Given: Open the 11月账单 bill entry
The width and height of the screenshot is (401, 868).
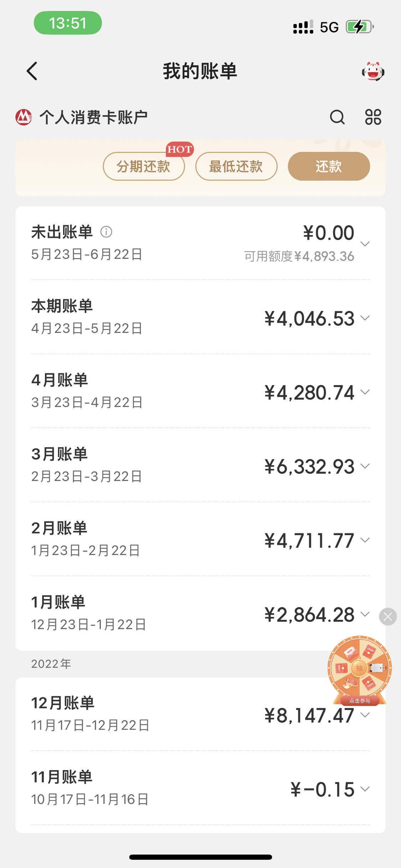Looking at the screenshot, I should [x=200, y=788].
